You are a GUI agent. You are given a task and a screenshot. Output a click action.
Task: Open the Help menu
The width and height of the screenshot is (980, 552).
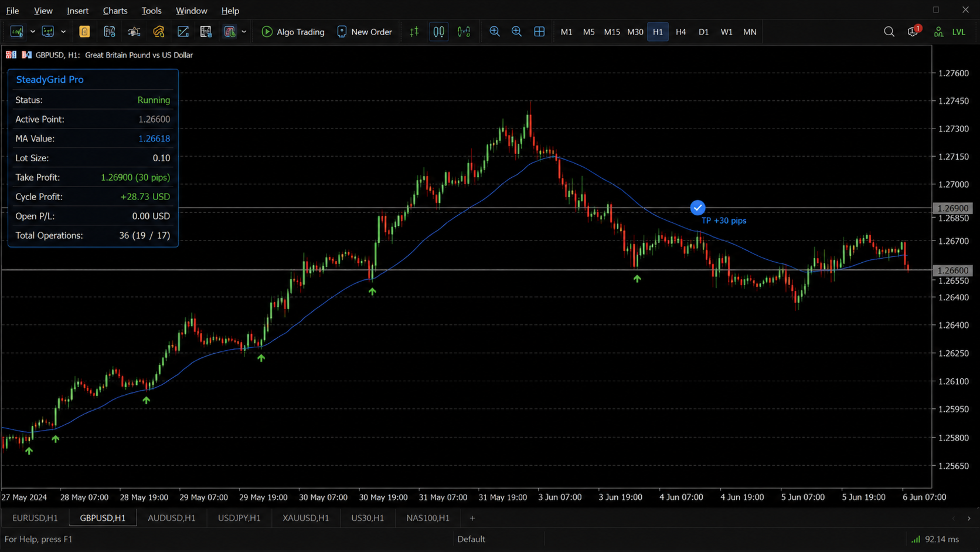click(230, 11)
